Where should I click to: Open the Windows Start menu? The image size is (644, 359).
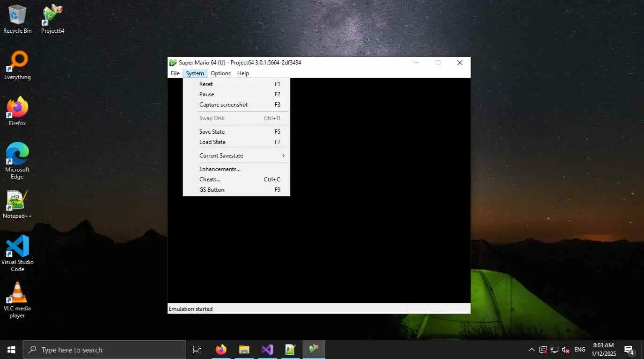point(11,350)
